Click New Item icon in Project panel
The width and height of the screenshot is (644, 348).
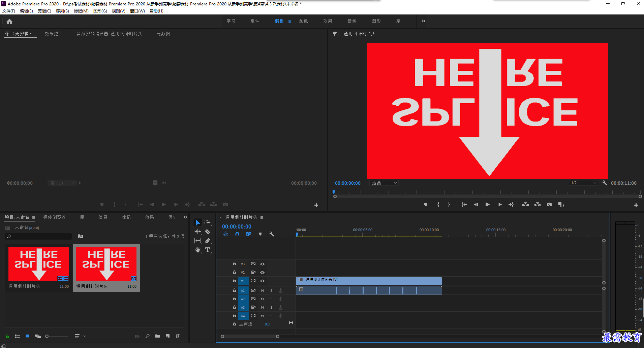point(168,336)
